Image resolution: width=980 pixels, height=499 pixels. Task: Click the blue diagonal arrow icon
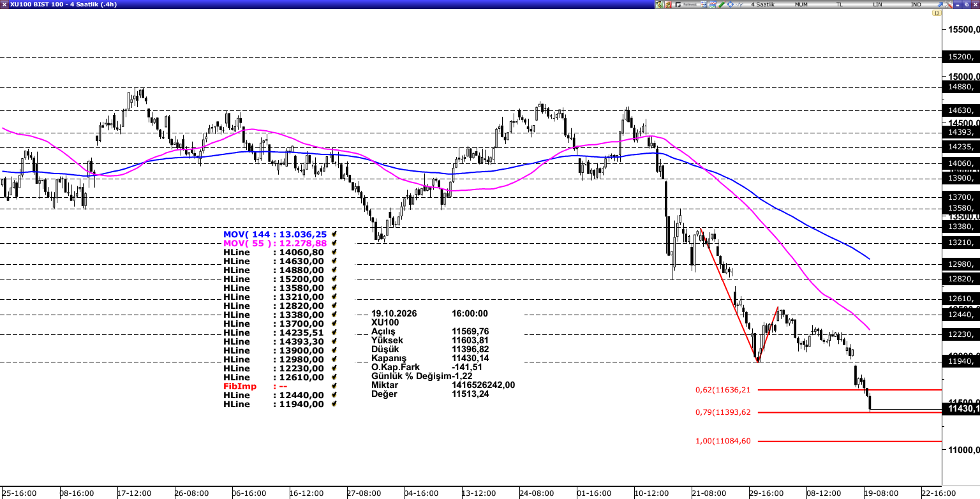point(940,4)
